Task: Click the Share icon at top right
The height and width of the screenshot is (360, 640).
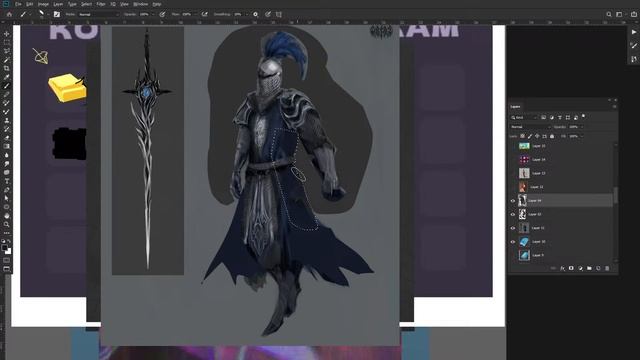Action: click(634, 14)
